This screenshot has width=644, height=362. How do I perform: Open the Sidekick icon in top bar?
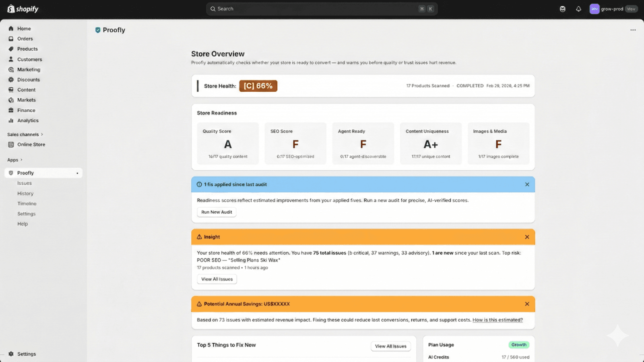coord(562,9)
